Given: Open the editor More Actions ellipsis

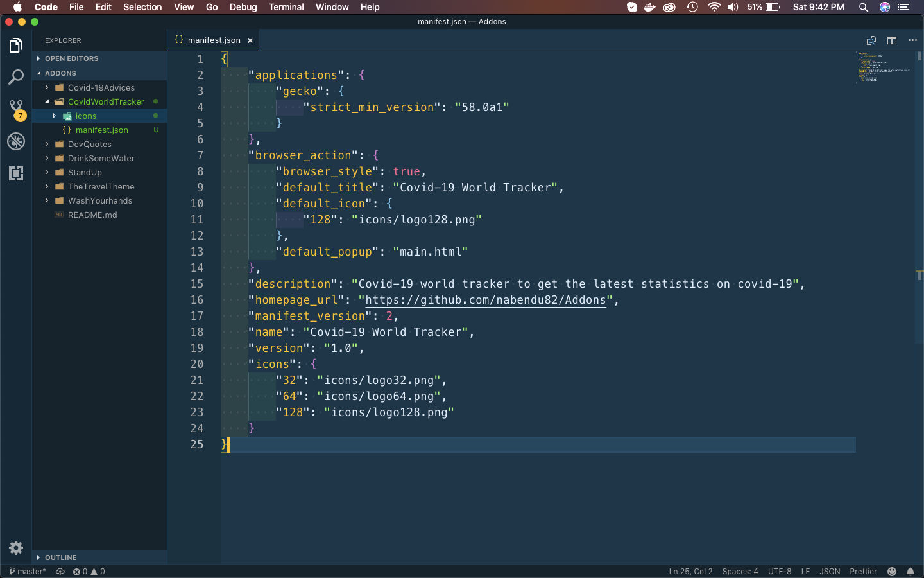Looking at the screenshot, I should pos(912,40).
